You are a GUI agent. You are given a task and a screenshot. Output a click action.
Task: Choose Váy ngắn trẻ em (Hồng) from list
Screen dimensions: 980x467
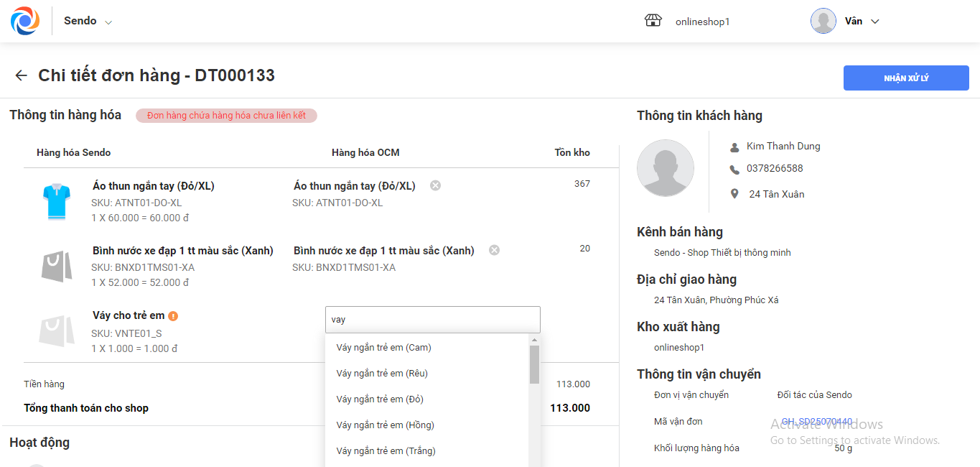point(385,425)
